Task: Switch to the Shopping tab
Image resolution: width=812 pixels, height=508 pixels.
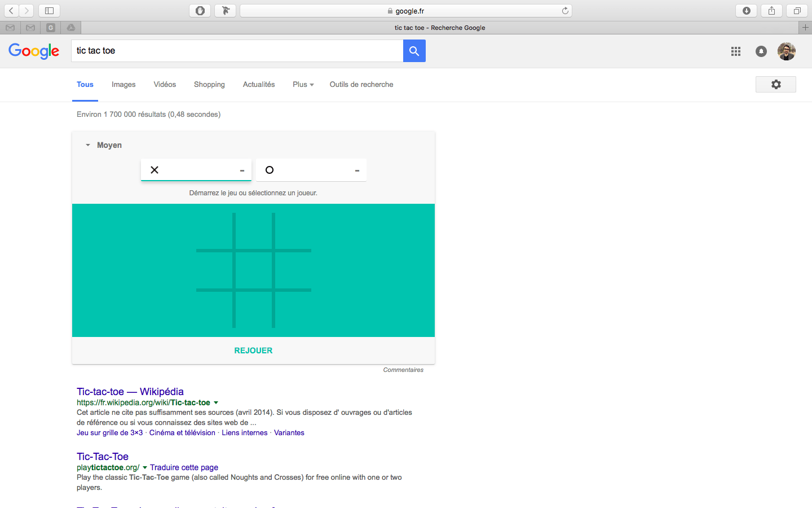Action: coord(209,85)
